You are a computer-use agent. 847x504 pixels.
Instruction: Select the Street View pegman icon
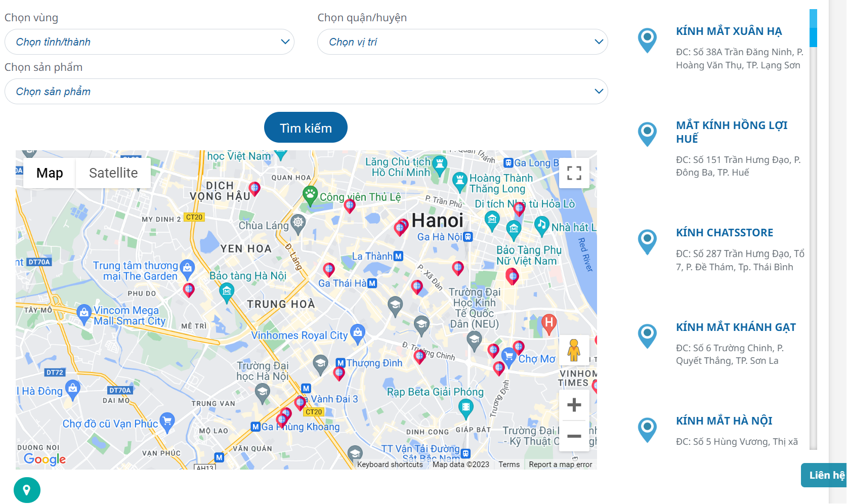coord(574,350)
